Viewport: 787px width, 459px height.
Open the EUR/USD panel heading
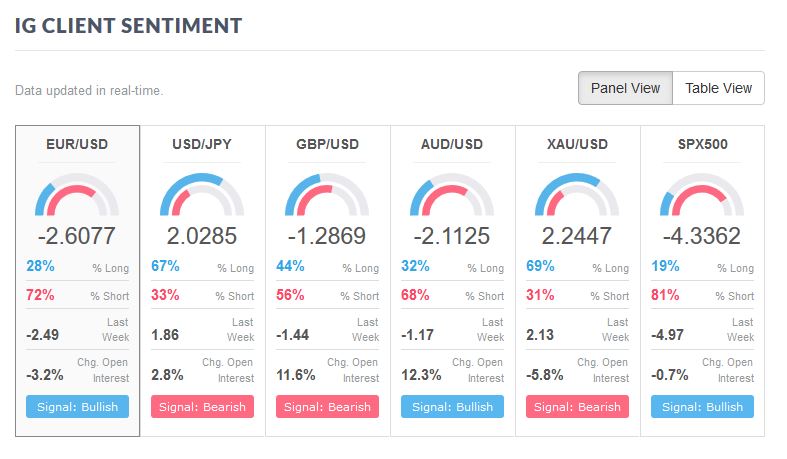pos(77,144)
